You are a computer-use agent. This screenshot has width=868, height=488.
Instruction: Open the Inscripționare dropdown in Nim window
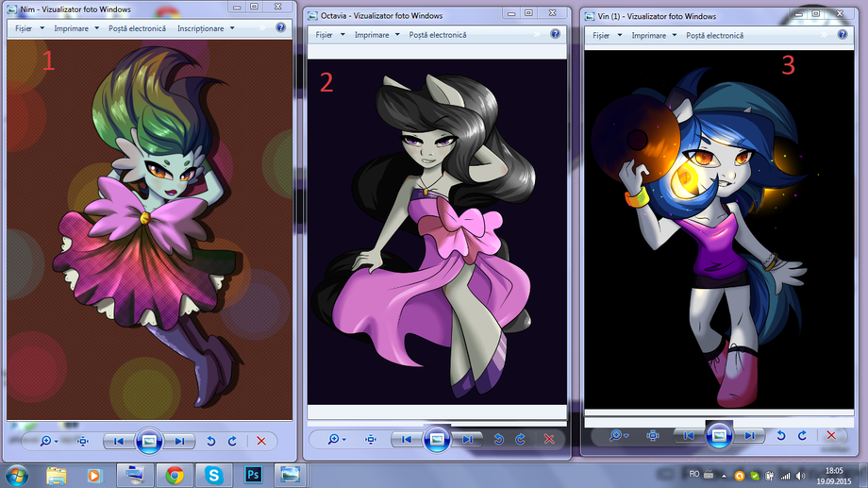click(x=204, y=28)
